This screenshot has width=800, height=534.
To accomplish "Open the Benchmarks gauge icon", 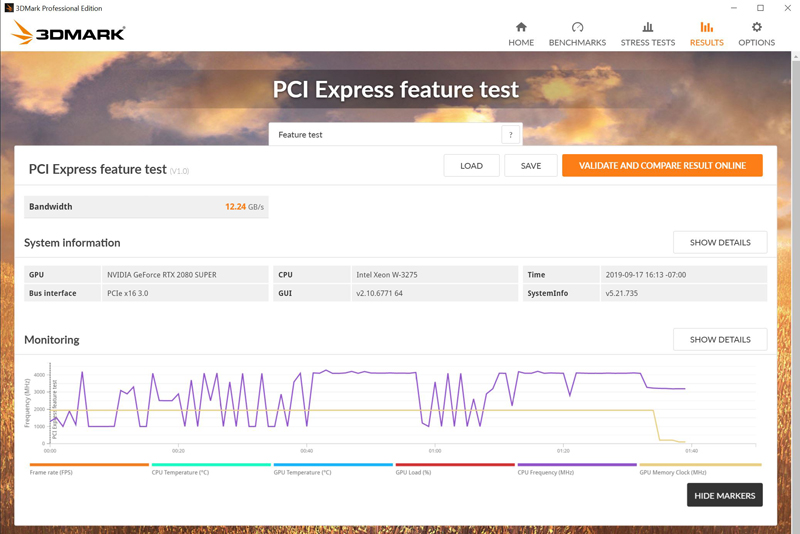I will tap(577, 27).
